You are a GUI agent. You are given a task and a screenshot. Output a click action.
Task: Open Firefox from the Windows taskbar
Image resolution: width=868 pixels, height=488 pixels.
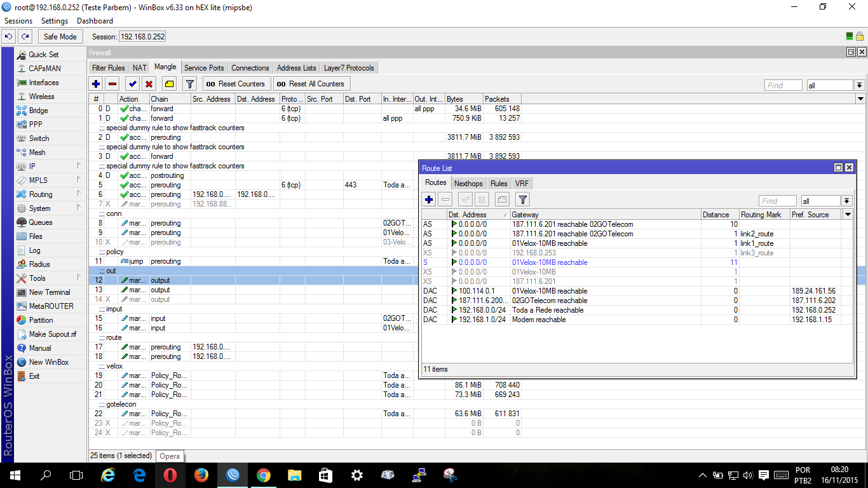[x=201, y=475]
